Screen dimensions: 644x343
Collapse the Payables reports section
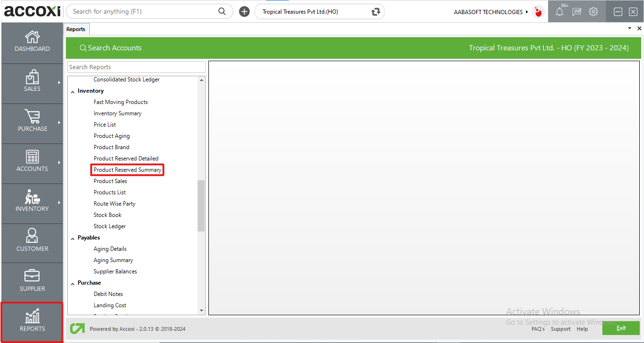pos(73,237)
